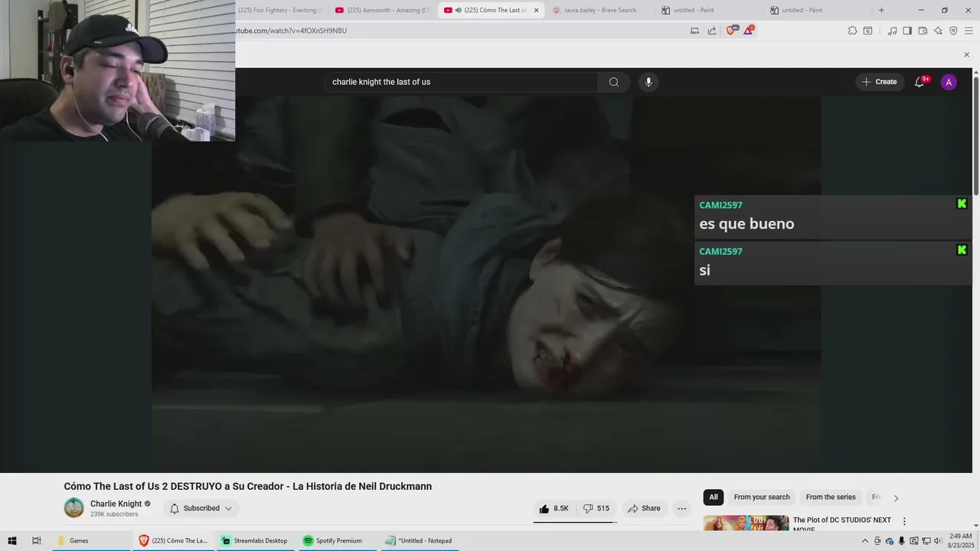Open DC Studios next movie thumbnail

click(x=746, y=523)
